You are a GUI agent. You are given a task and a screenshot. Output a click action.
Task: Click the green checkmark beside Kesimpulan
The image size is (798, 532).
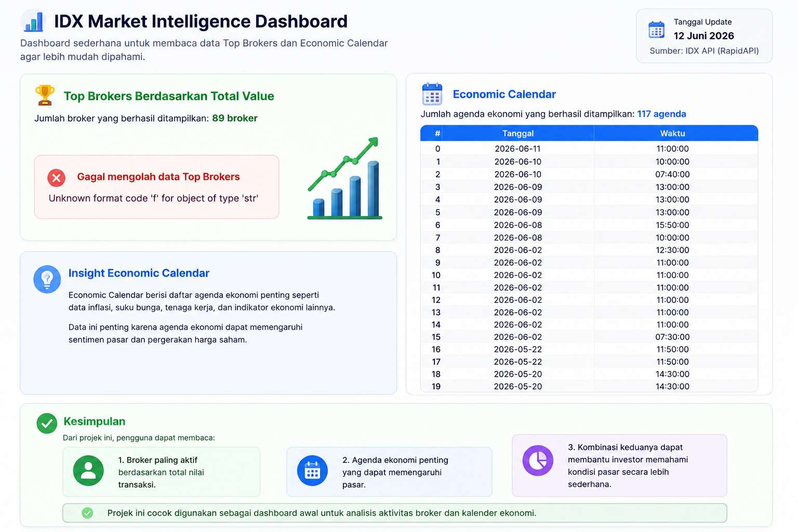point(47,423)
